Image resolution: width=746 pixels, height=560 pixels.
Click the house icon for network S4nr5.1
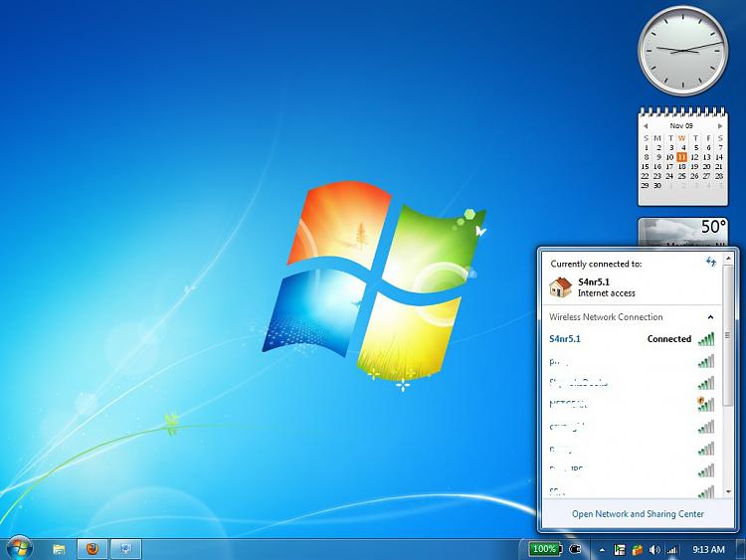pos(560,287)
